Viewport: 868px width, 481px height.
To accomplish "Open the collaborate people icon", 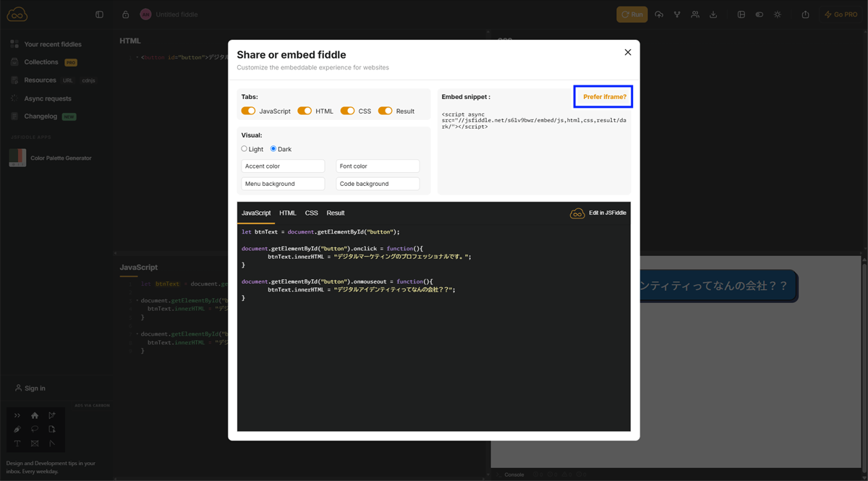I will pyautogui.click(x=695, y=14).
